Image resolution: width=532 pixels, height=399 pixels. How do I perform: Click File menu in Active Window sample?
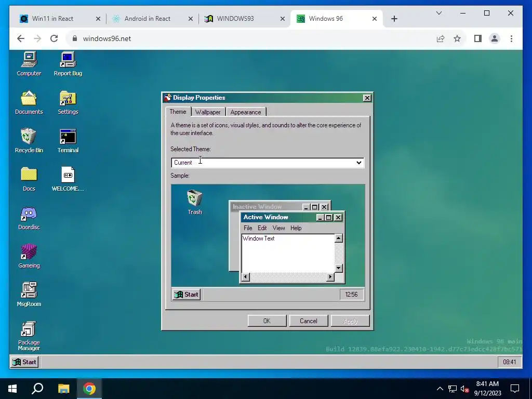pos(248,228)
